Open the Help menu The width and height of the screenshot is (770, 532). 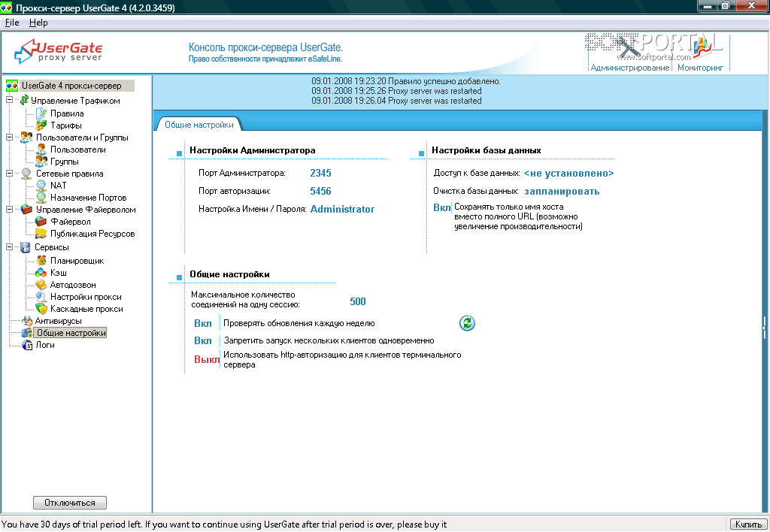[38, 23]
